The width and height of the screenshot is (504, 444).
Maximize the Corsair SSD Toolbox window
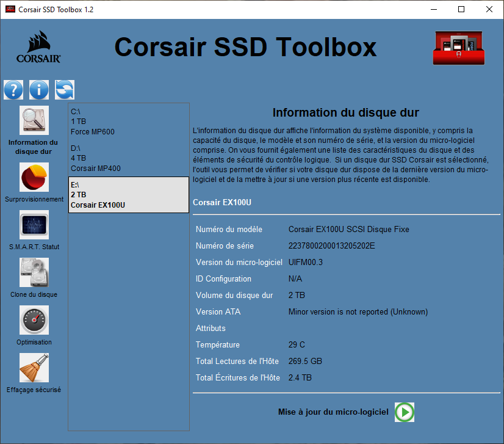pos(461,9)
